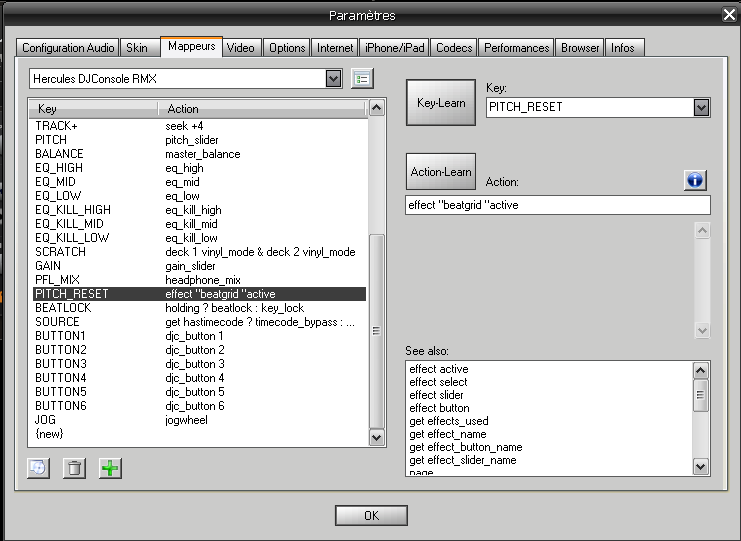Select the {new} entry row
The width and height of the screenshot is (741, 541).
point(199,434)
